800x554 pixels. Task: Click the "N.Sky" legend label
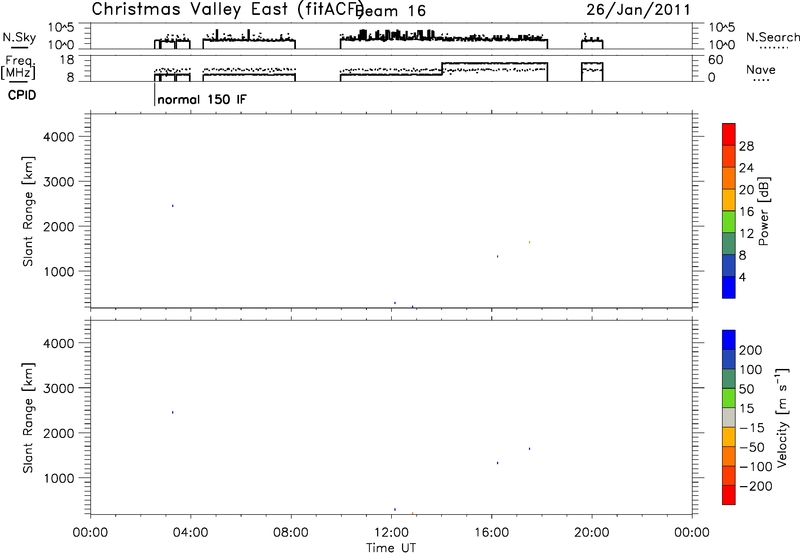pyautogui.click(x=19, y=37)
